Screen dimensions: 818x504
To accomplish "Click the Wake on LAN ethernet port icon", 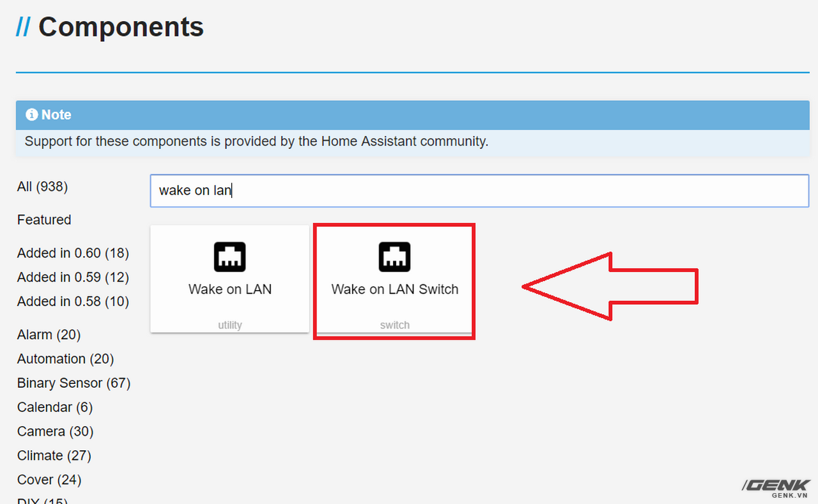I will [x=229, y=257].
